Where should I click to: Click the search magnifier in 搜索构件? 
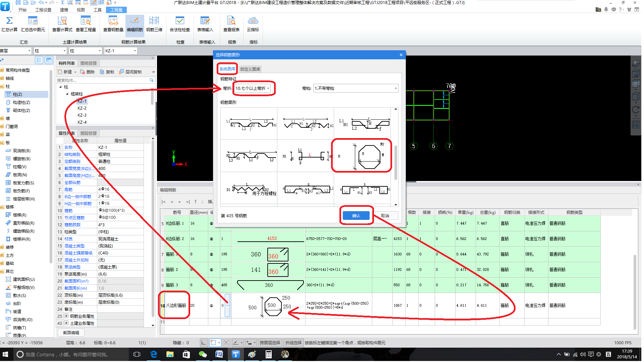152,80
